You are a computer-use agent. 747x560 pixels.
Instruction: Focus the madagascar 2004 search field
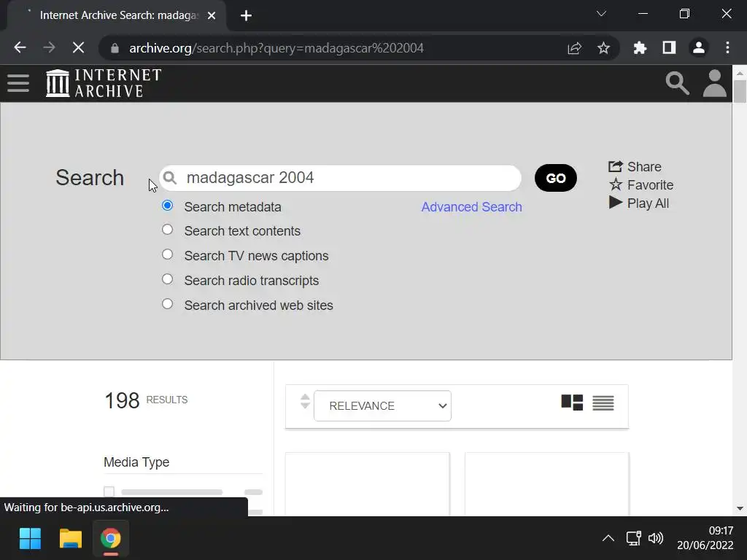click(x=340, y=178)
